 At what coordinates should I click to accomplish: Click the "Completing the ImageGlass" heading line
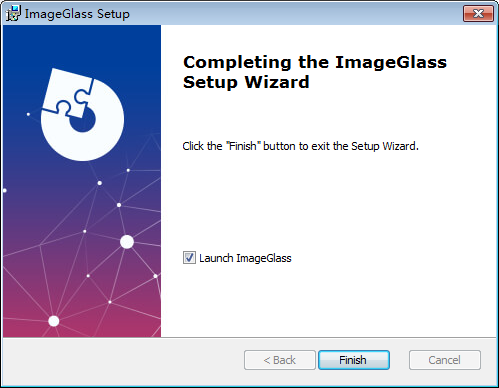[315, 62]
